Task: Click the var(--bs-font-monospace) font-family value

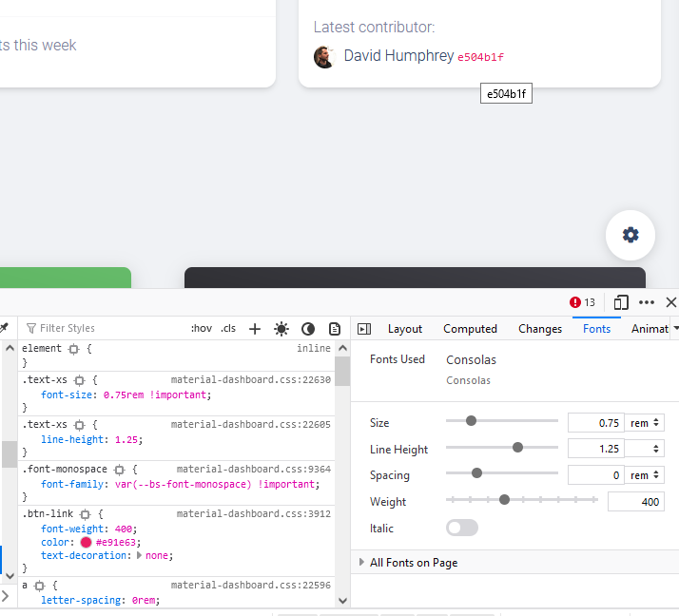Action: [183, 485]
